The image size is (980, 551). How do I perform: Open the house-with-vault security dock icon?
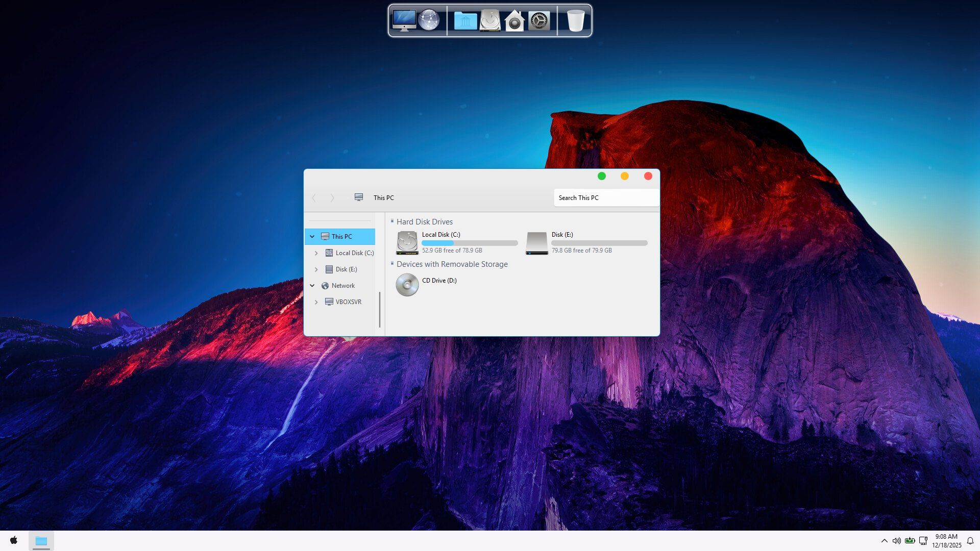pos(514,21)
